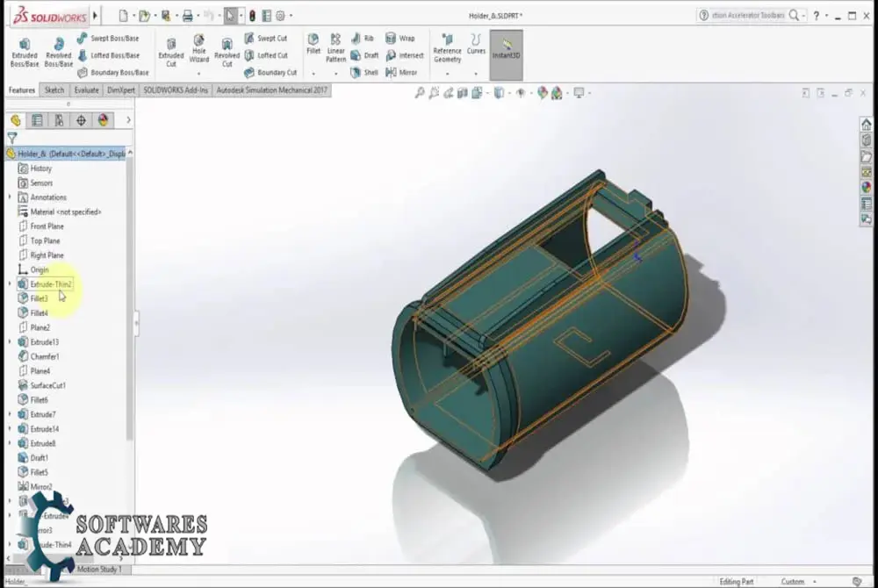Open the SOLIDWORKS Add-Ins tab
Screen dimensions: 878x588
pyautogui.click(x=176, y=90)
